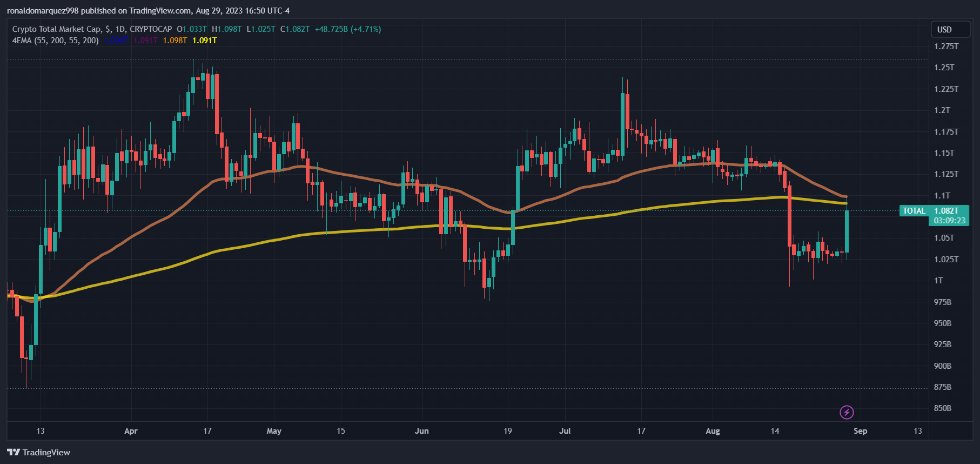Click the 1.15T price axis label
The height and width of the screenshot is (464, 980).
coord(944,153)
